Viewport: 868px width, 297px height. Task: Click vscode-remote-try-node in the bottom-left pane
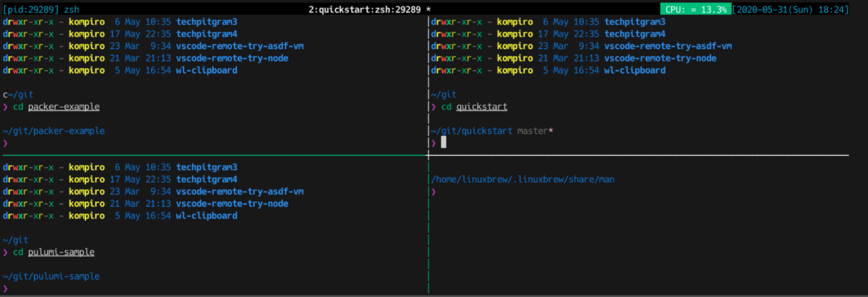tap(232, 203)
